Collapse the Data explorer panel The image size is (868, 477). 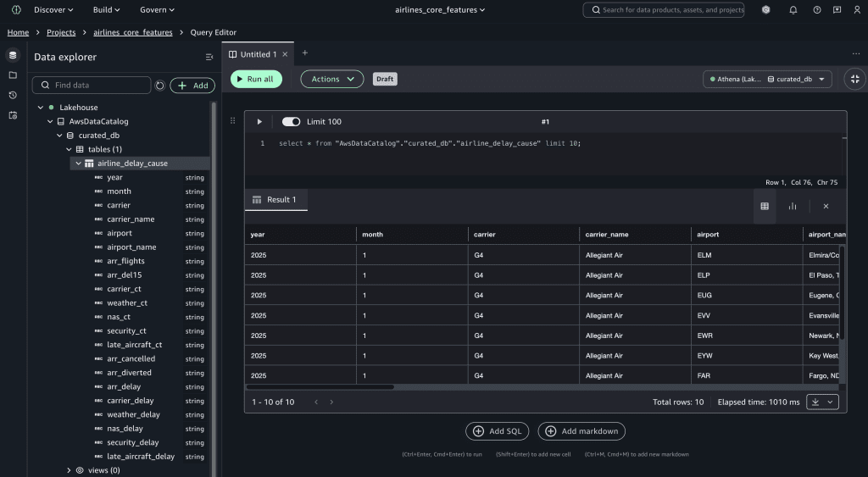(209, 58)
